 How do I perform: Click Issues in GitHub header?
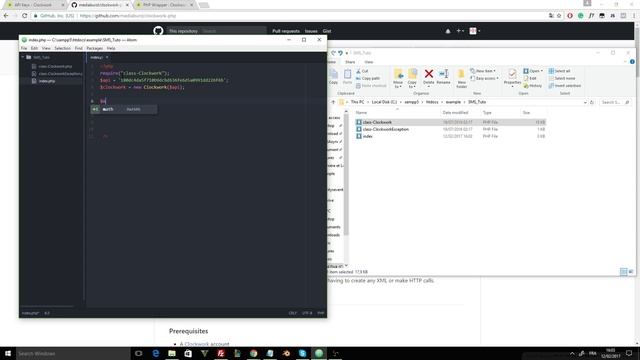311,31
